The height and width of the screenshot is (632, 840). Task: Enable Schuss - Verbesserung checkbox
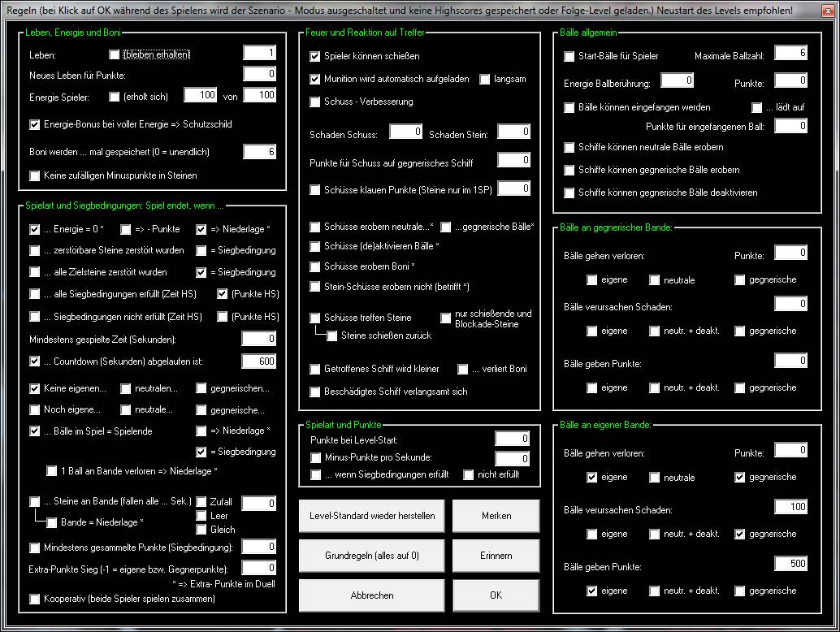tap(316, 102)
